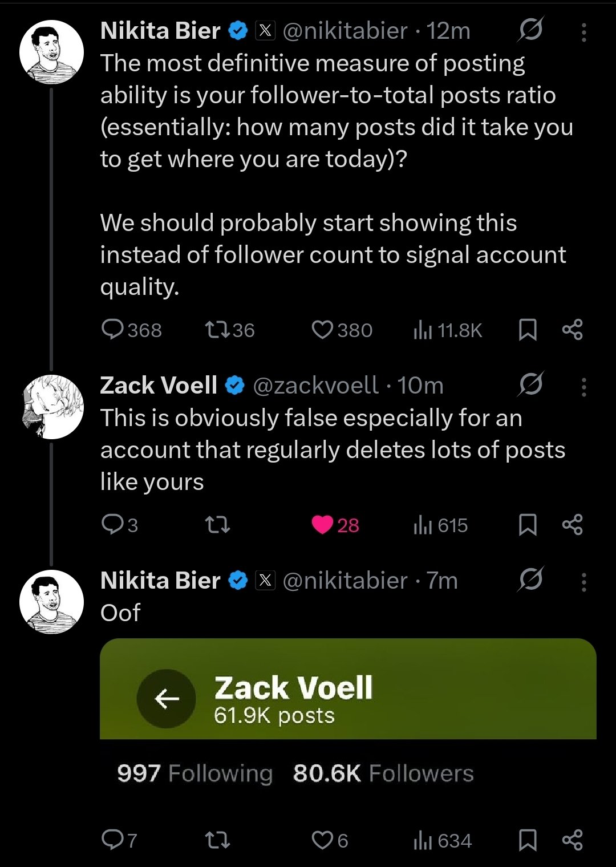The width and height of the screenshot is (616, 867).
Task: Unlike Zack Voell's reply
Action: (323, 525)
